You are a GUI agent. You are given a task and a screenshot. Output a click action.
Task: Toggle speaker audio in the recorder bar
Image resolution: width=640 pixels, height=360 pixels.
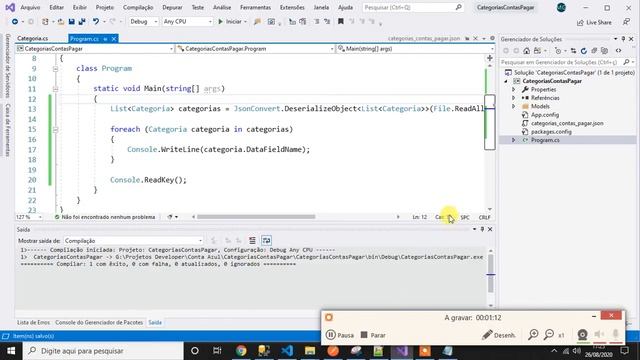point(599,335)
